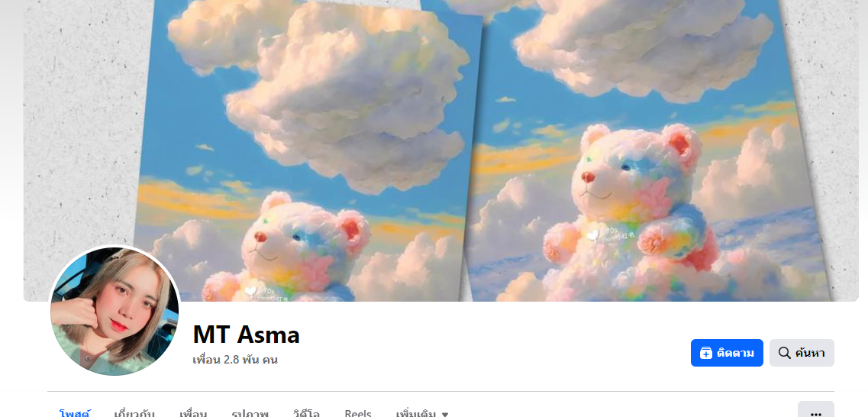Open MT Asma's circular profile picture

[115, 311]
